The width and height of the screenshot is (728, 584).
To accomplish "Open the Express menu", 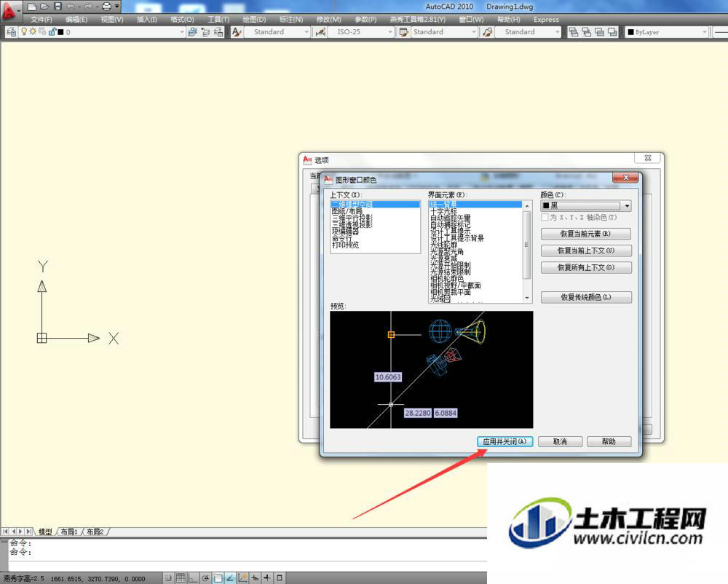I will (x=546, y=20).
